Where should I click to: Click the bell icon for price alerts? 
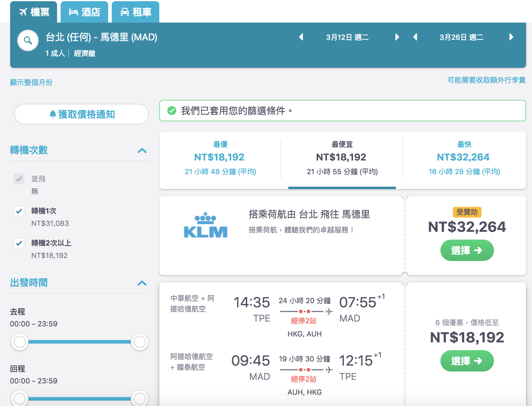(x=53, y=114)
